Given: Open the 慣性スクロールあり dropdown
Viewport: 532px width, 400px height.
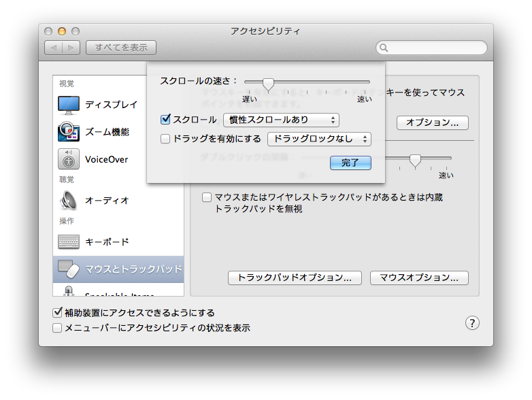Looking at the screenshot, I should click(x=281, y=120).
